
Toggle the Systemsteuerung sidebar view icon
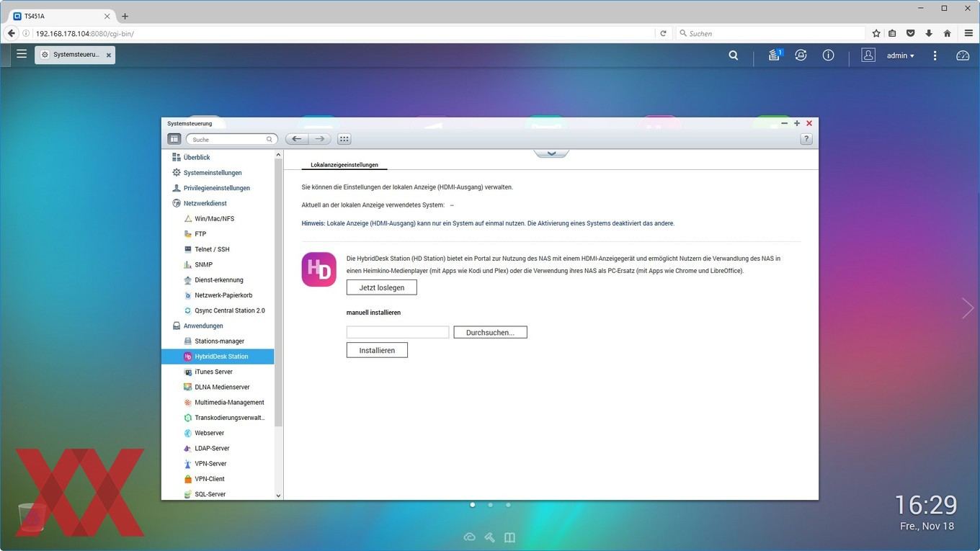(174, 139)
